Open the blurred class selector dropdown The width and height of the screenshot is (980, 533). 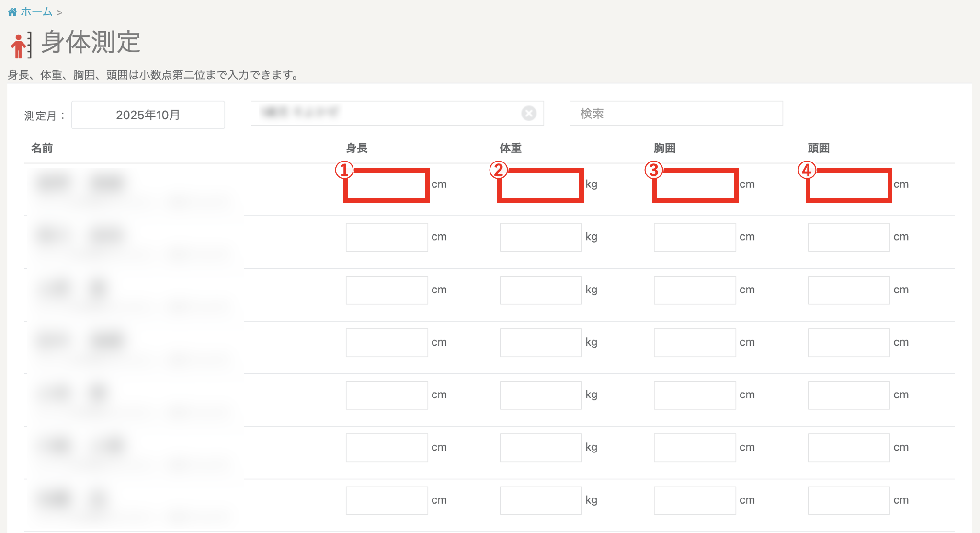[383, 114]
